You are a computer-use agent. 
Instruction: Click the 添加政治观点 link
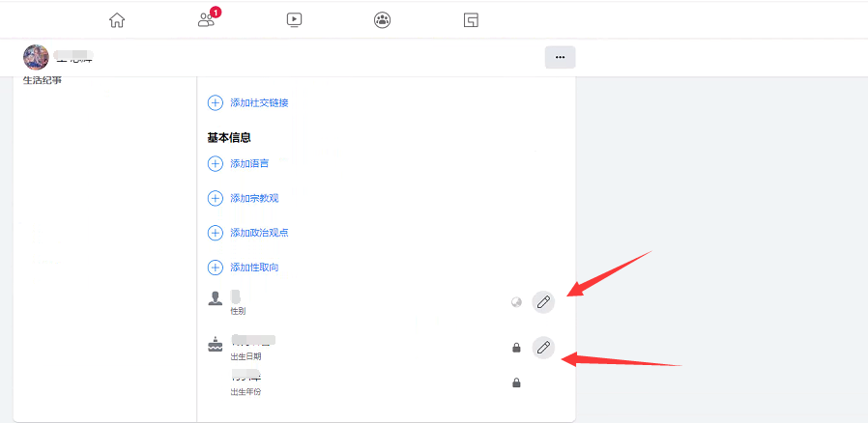click(x=259, y=233)
